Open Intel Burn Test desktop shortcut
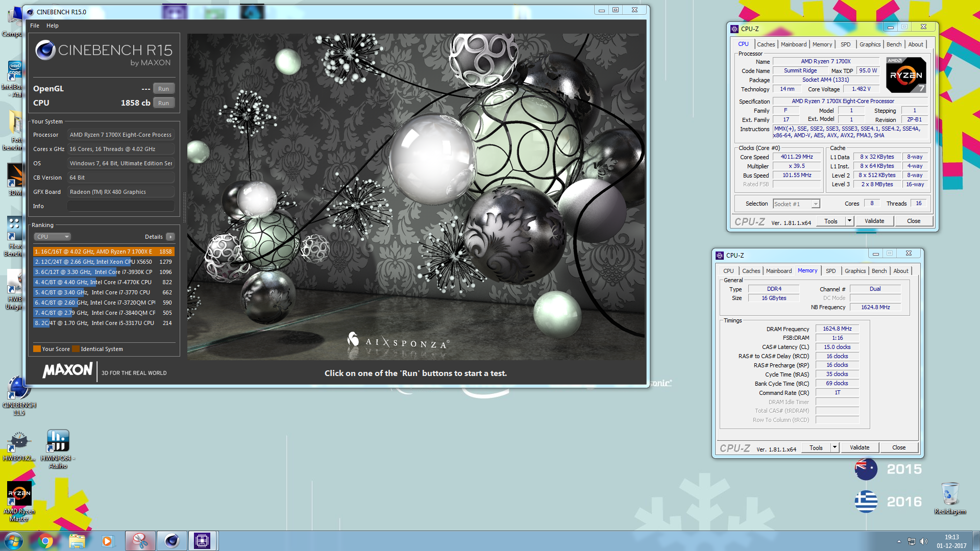Image resolution: width=980 pixels, height=551 pixels. (14, 79)
